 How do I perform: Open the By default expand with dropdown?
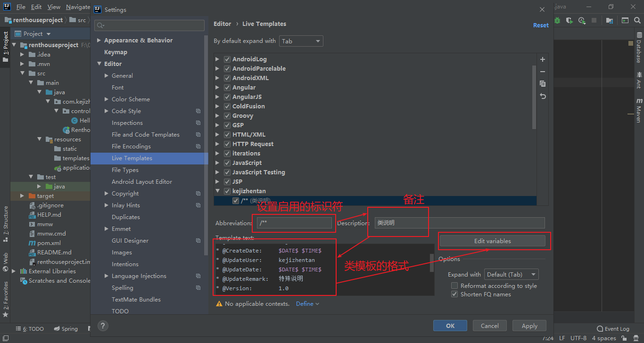(x=301, y=41)
